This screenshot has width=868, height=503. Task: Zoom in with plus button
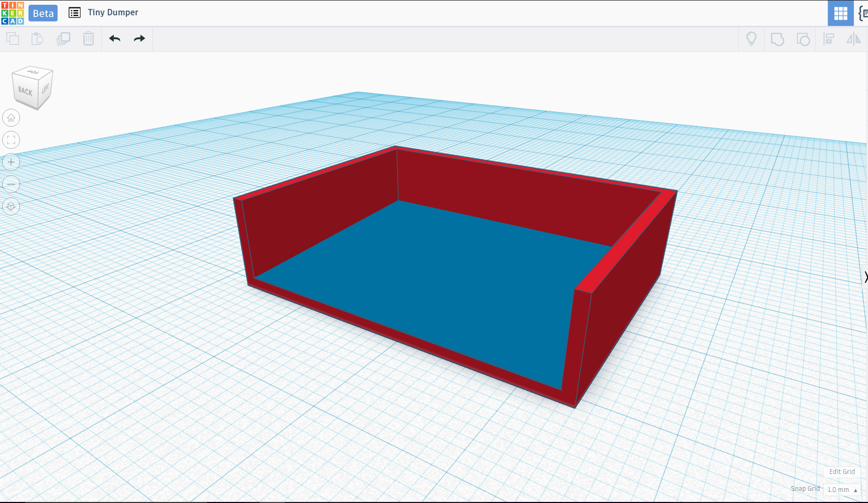pyautogui.click(x=11, y=162)
